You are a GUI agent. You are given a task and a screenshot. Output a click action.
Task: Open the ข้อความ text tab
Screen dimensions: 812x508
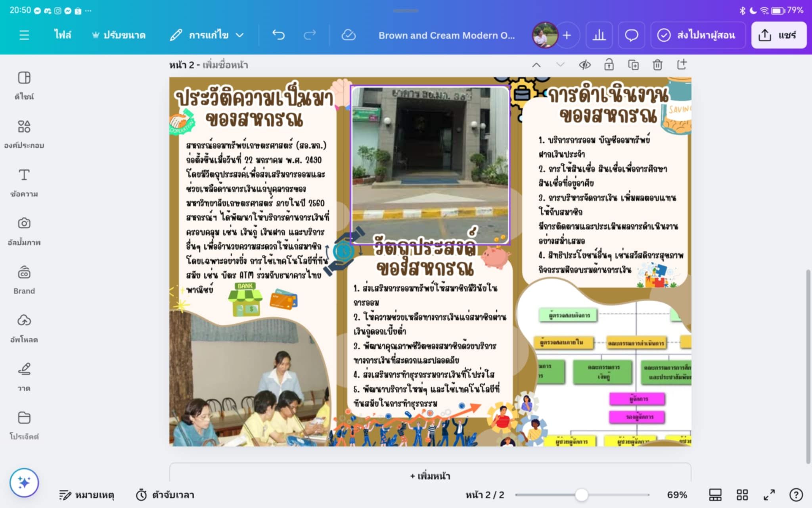point(24,183)
